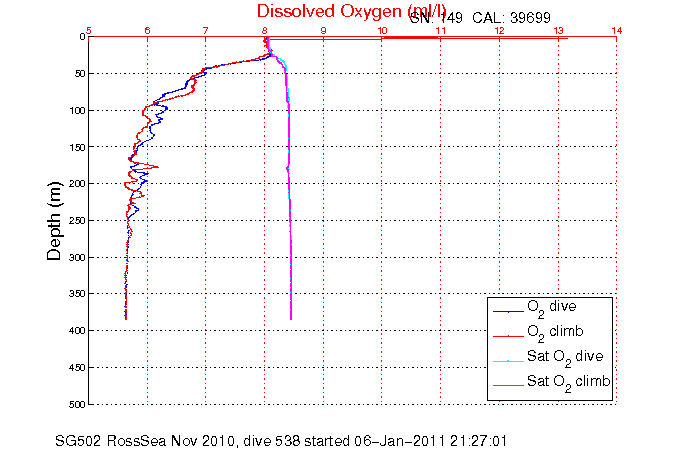Click the cyan Sat O2 dive legend line
Screen dimensions: 681x454
(508, 361)
